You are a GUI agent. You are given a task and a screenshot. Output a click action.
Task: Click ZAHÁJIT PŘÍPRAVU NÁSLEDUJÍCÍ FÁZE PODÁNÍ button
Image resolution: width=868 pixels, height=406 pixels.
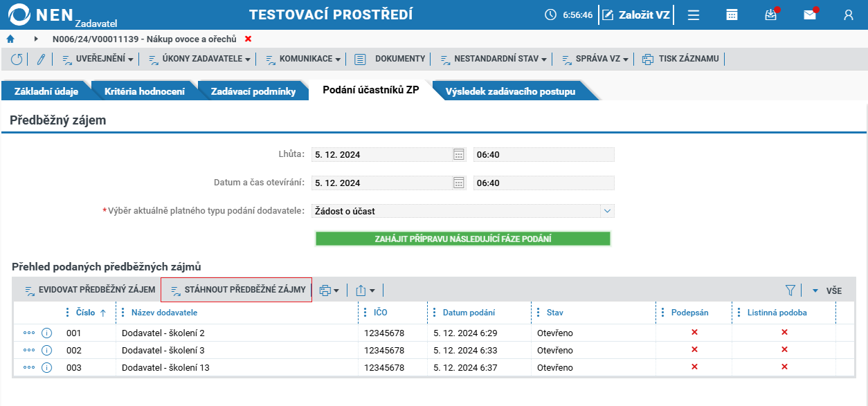click(463, 239)
